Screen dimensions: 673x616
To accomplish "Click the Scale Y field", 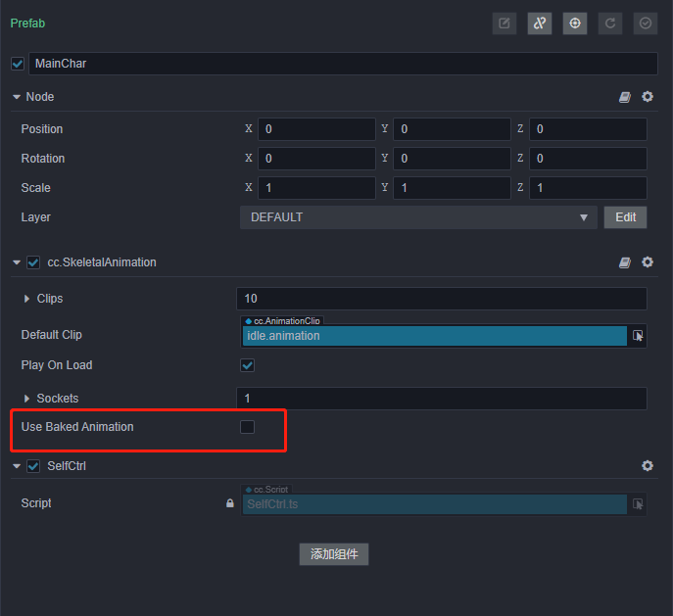I will click(x=452, y=188).
